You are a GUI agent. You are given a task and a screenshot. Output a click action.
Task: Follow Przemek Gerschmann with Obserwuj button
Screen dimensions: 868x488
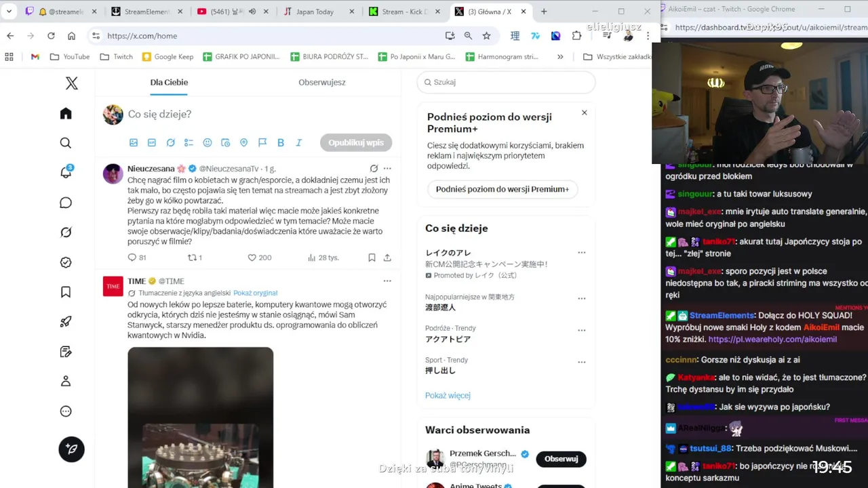[561, 459]
